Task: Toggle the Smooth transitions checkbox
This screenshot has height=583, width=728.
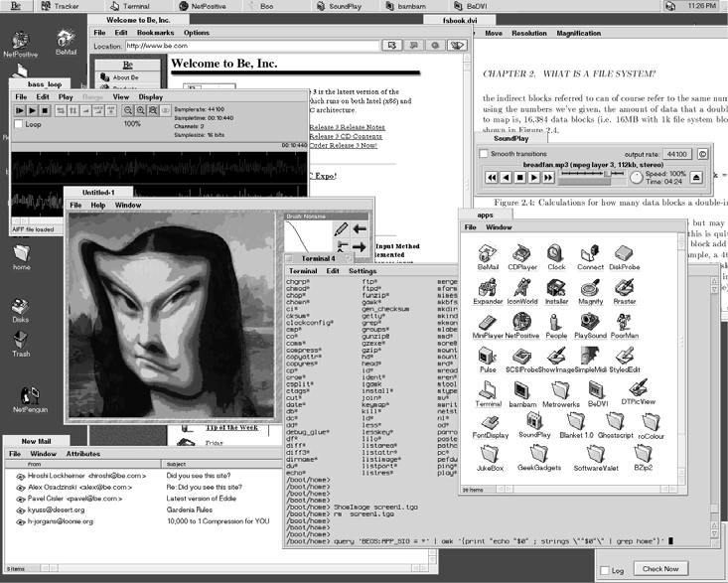Action: click(484, 154)
